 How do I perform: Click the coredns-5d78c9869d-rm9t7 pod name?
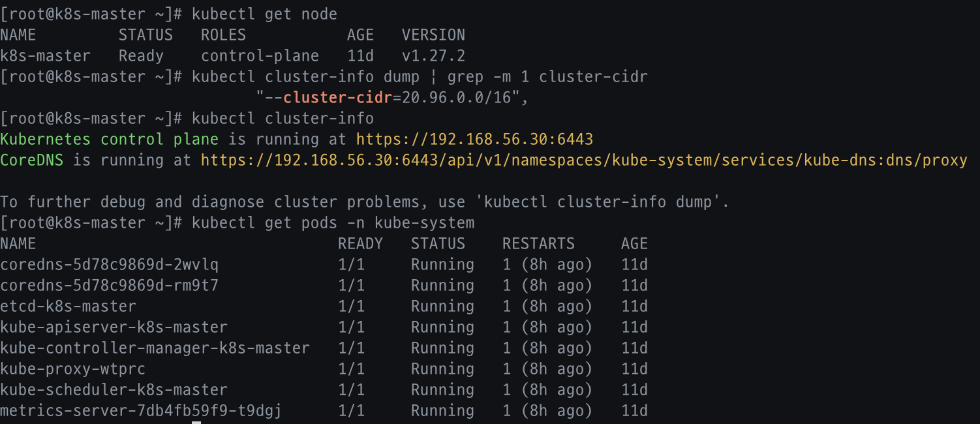coord(110,286)
